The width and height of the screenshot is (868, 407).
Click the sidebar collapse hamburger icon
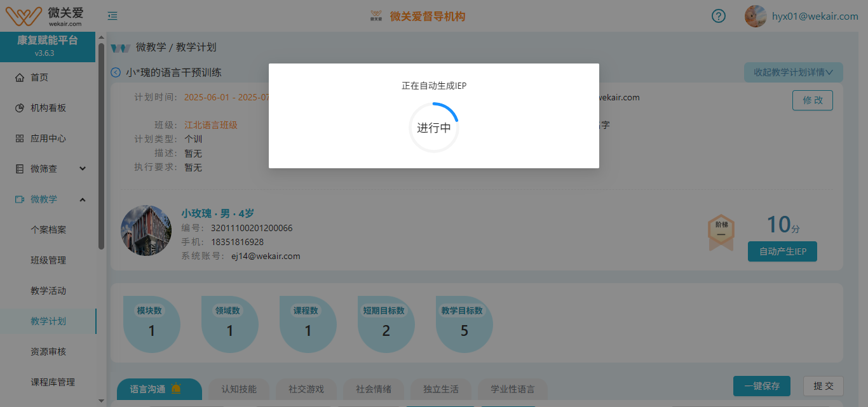click(112, 16)
